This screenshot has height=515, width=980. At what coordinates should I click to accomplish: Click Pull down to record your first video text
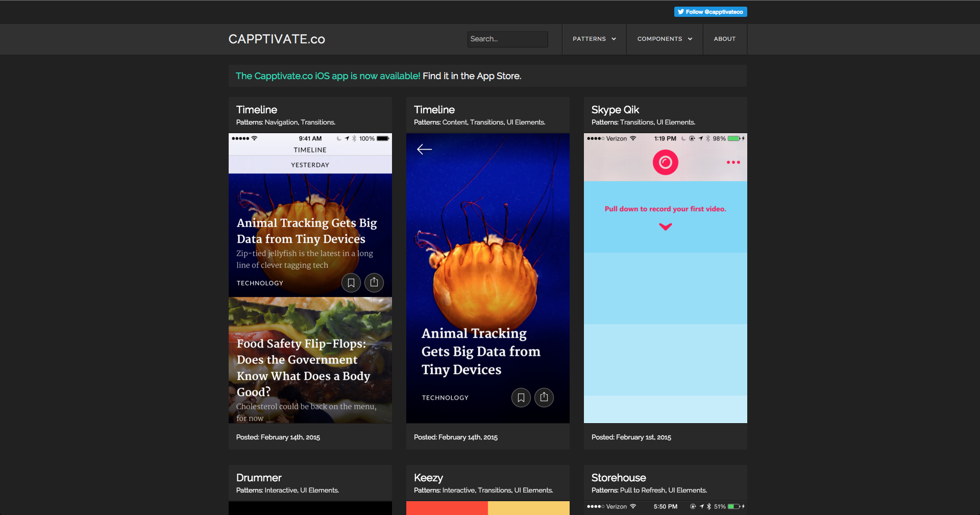pos(666,209)
